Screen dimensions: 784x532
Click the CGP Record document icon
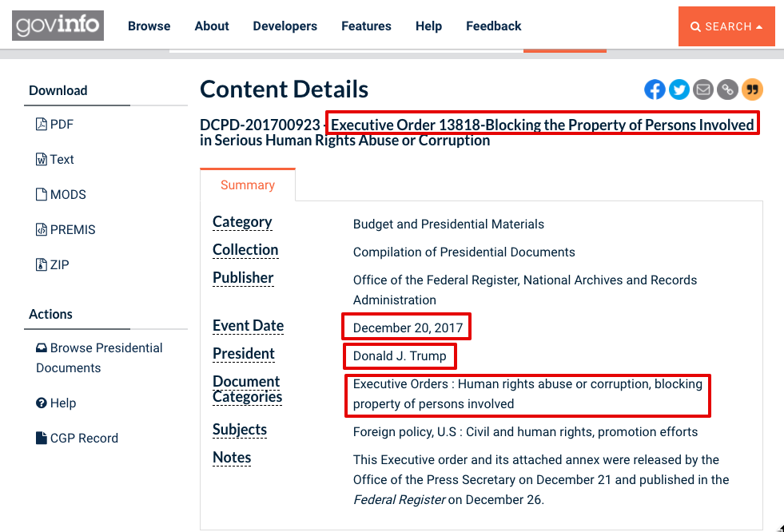coord(42,438)
